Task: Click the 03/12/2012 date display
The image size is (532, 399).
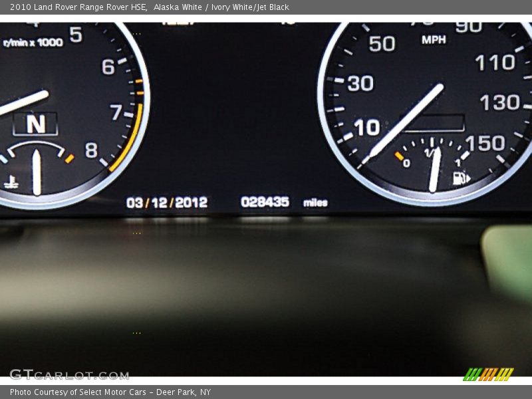Action: click(167, 203)
